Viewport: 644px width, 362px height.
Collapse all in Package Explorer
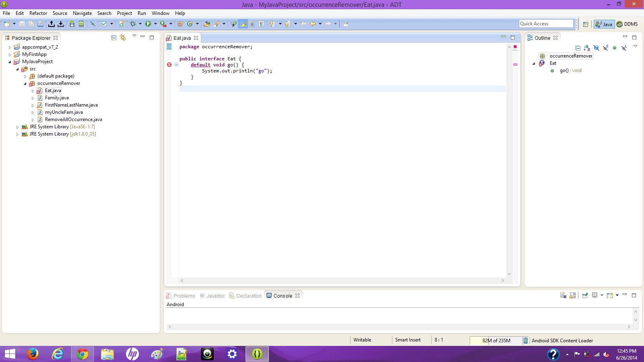tap(114, 37)
